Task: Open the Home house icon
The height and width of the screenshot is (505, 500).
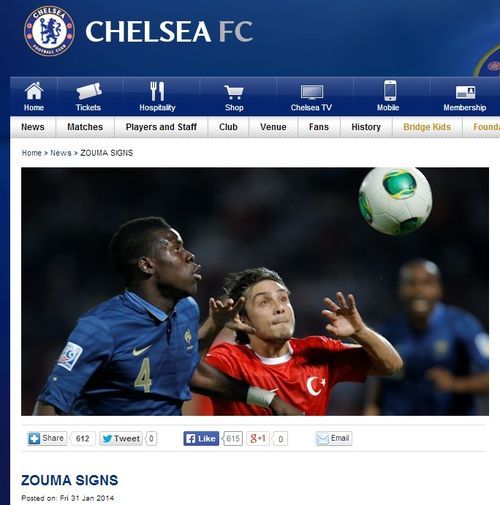Action: (x=34, y=91)
